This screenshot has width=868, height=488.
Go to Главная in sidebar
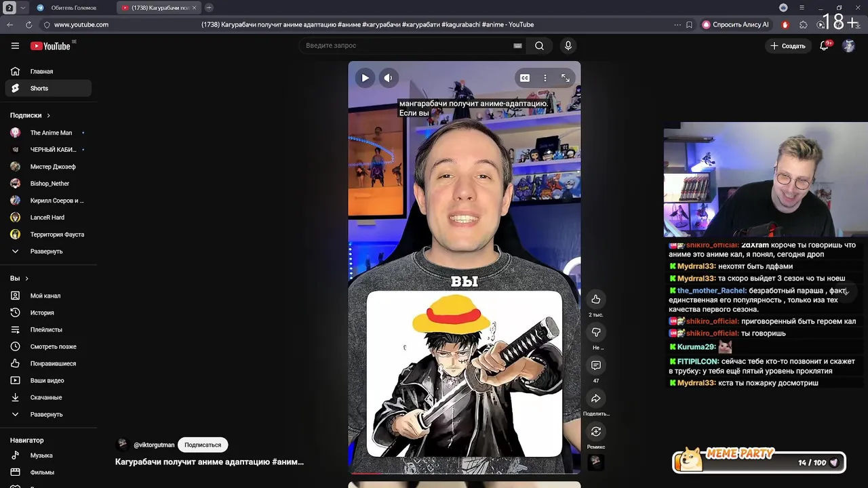click(x=47, y=71)
